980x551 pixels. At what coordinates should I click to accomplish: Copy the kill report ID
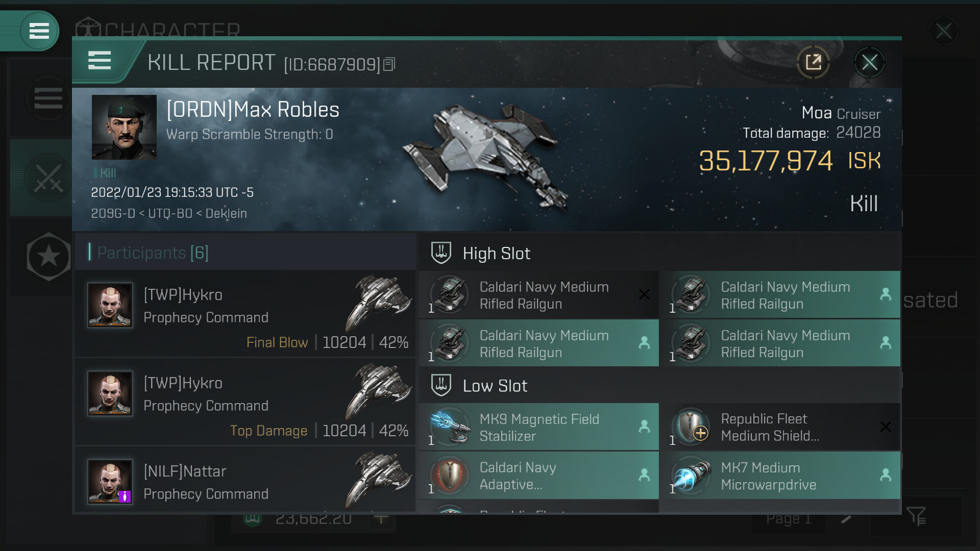(x=389, y=64)
